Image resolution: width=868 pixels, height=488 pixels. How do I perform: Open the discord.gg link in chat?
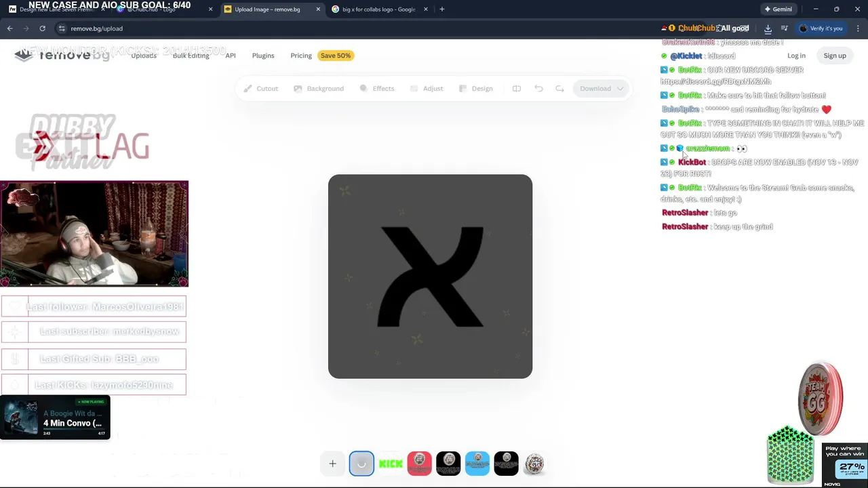pos(716,81)
